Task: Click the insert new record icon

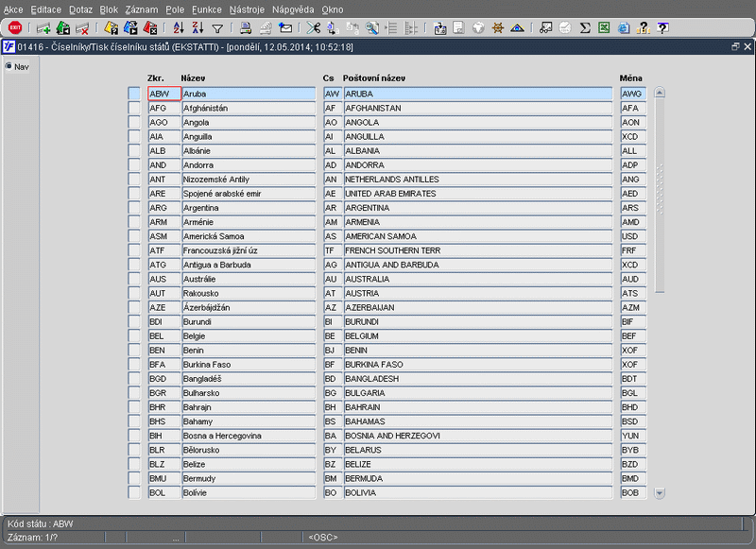Action: [43, 28]
